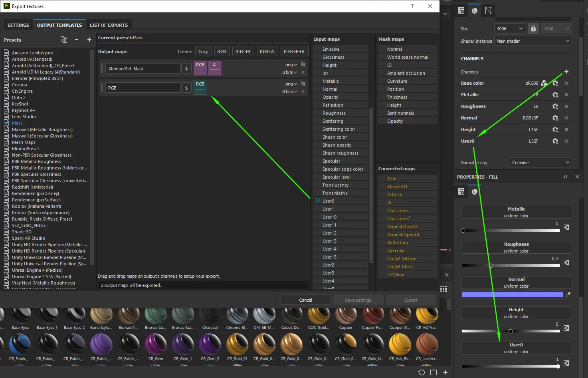The image size is (588, 378).
Task: Select the RGB channel slot of $textureSet_Mask
Action: tap(200, 68)
